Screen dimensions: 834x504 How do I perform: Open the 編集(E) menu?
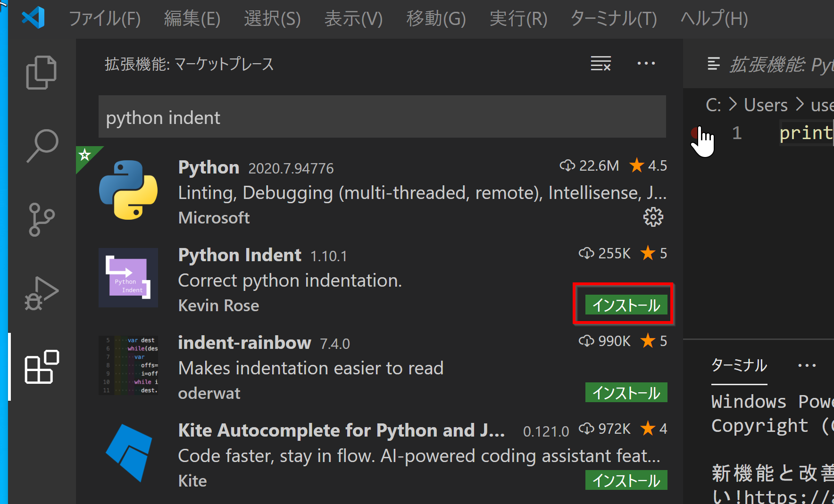192,18
